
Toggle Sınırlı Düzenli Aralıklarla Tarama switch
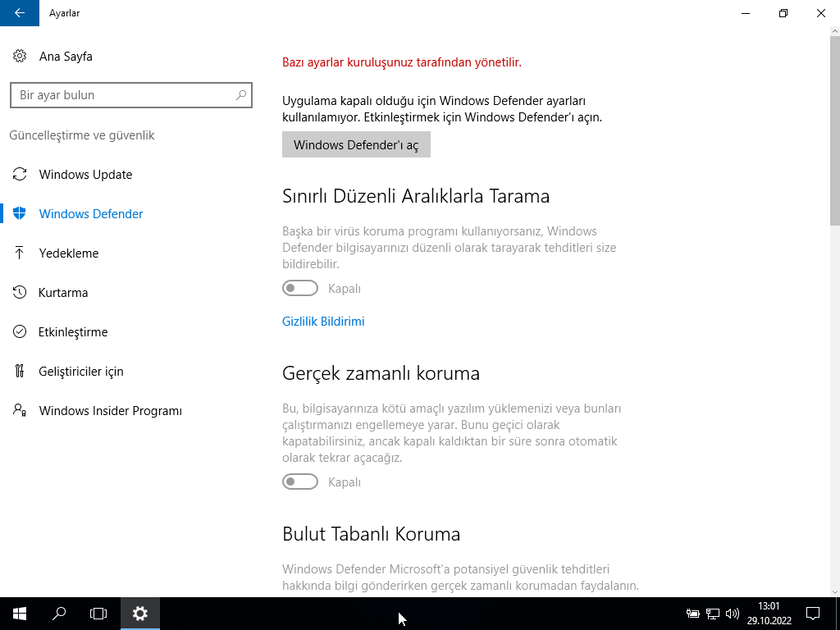[300, 288]
